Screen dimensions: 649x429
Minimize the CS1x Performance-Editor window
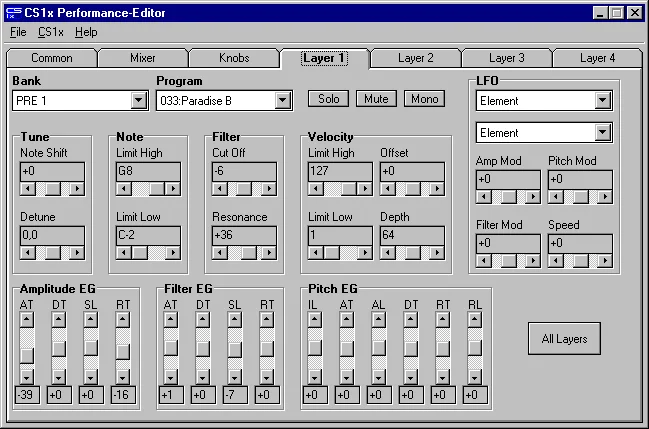[600, 13]
